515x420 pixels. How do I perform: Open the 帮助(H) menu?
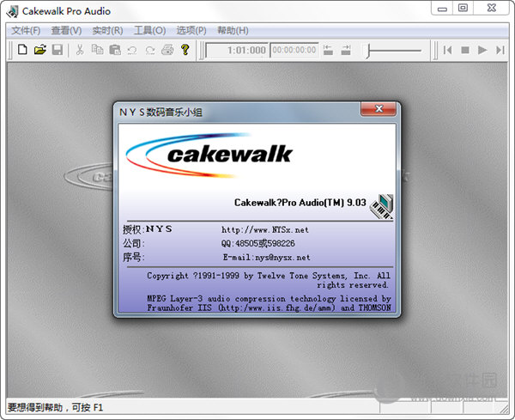point(233,31)
